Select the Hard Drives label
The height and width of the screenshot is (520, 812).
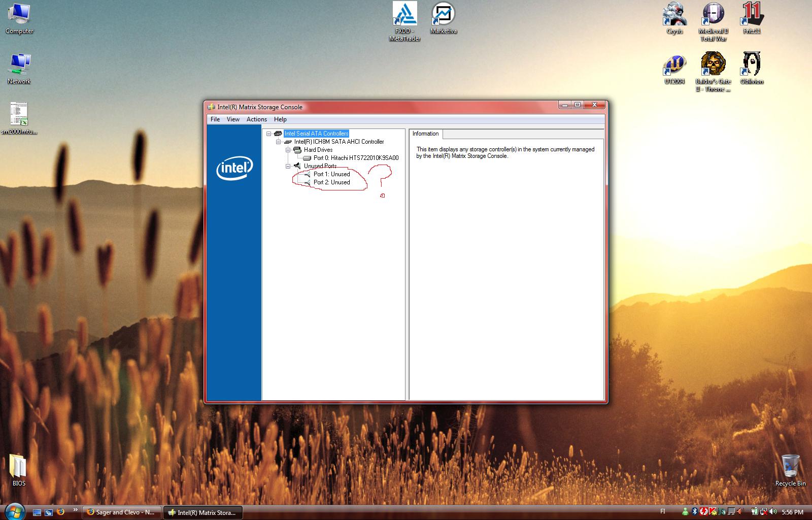tap(318, 150)
